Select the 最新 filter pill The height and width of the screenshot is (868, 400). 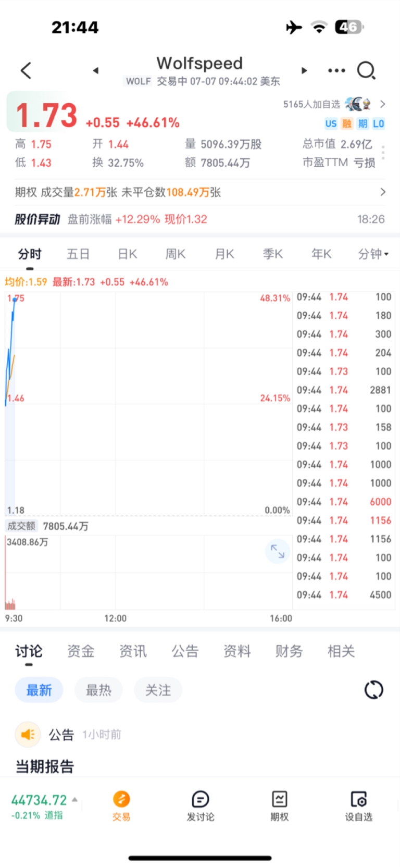(x=39, y=690)
